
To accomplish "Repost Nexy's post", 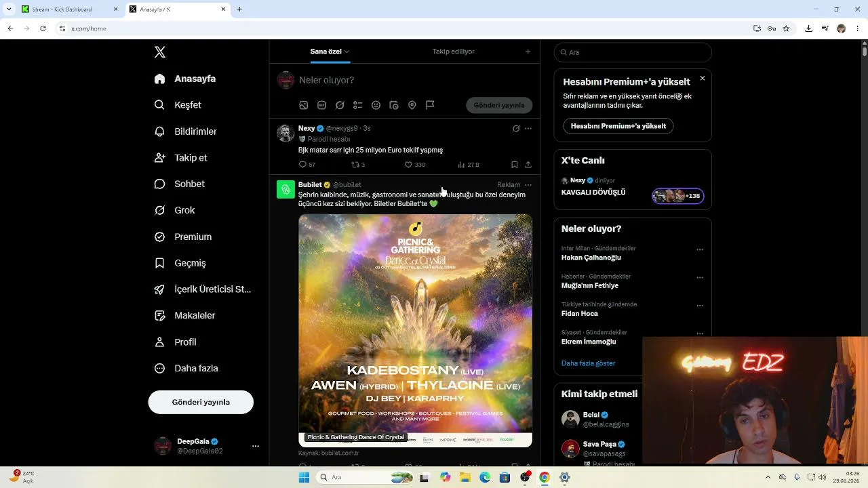I will 358,165.
